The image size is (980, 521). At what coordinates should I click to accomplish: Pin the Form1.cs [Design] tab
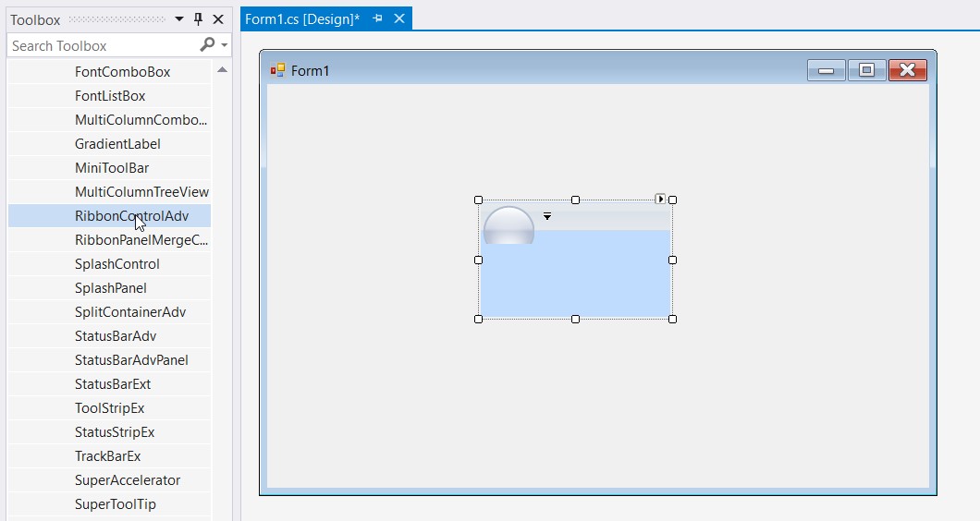pos(378,19)
